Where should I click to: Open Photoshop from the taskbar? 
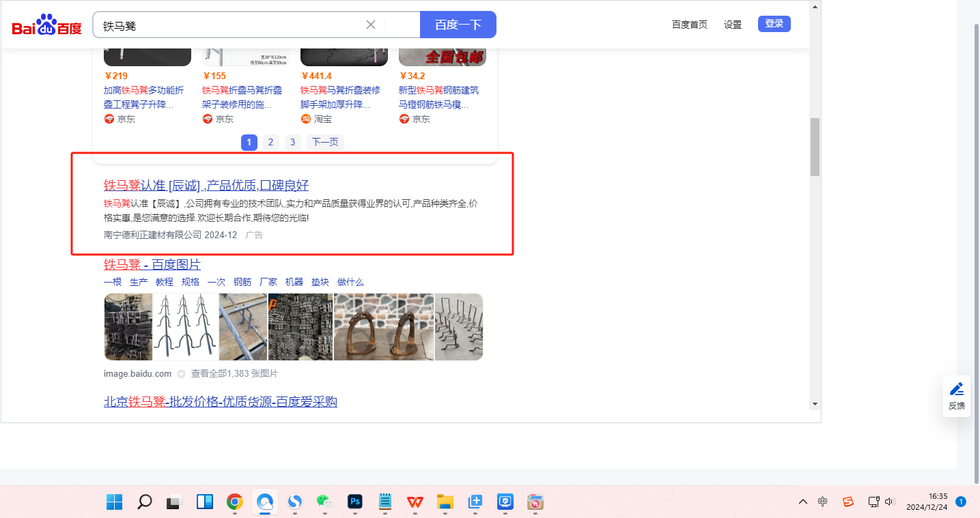354,502
